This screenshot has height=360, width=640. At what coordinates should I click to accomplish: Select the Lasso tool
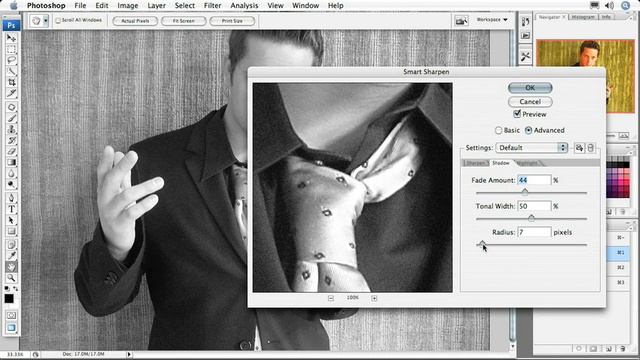(x=11, y=60)
